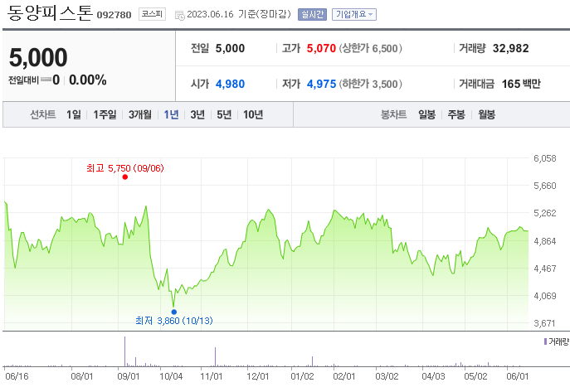Screen dimensions: 570x392
Task: Switch to 월봉 candle chart
Action: tap(487, 114)
